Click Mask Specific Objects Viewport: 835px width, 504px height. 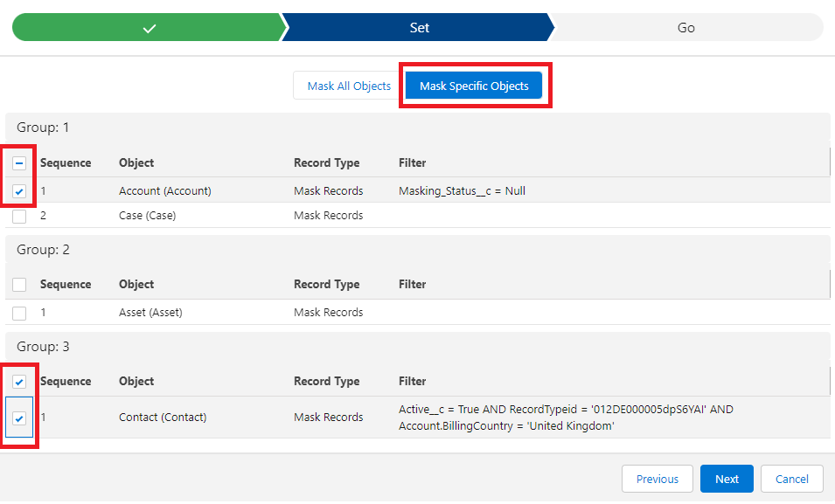coord(475,86)
